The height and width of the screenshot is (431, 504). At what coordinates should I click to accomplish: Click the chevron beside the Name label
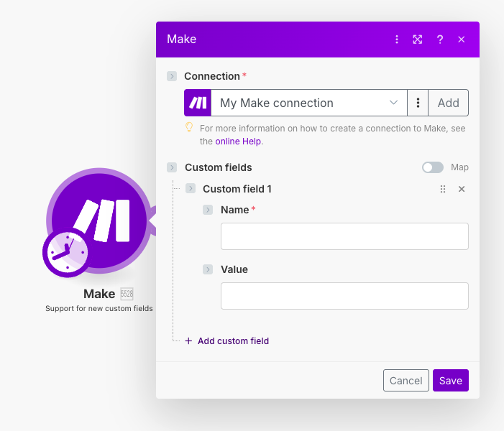(x=208, y=210)
